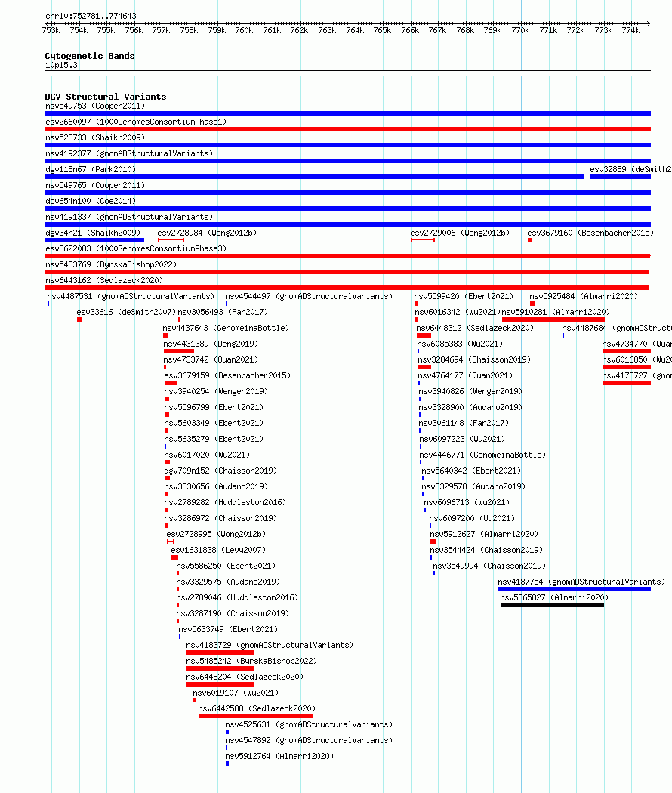Viewport: 672px width, 793px height.
Task: Click nsv5912764 (Almarri2020) label
Action: tap(279, 756)
